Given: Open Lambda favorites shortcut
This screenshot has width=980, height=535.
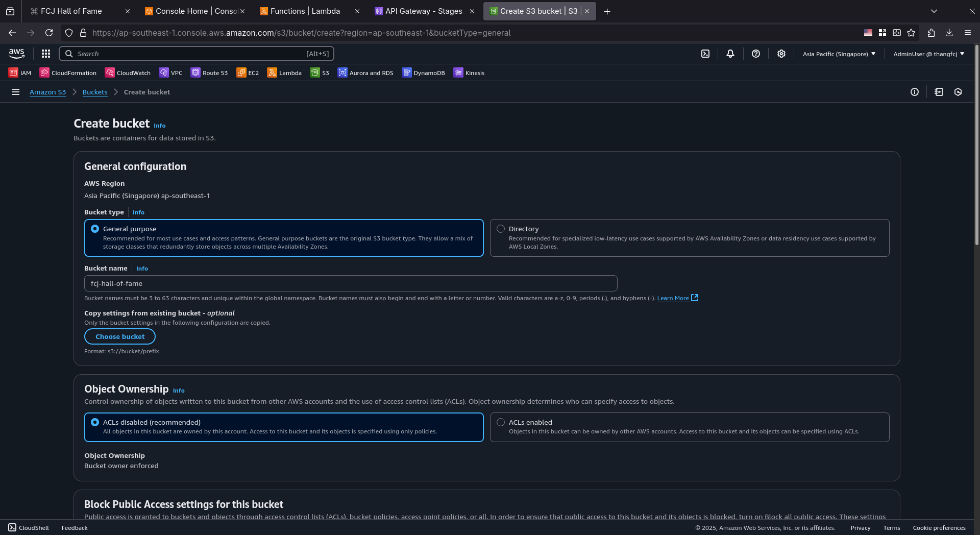Looking at the screenshot, I should (x=284, y=73).
